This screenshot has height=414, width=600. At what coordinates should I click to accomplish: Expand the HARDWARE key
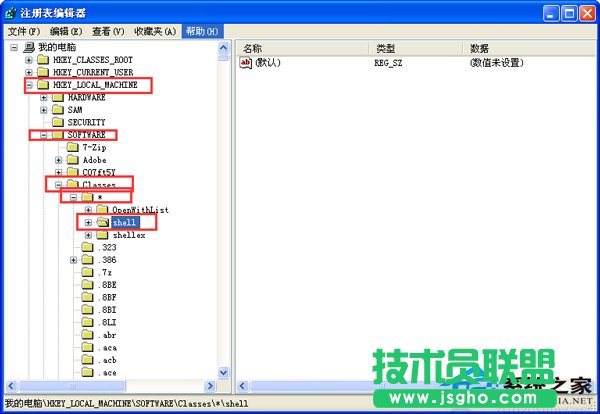point(44,98)
